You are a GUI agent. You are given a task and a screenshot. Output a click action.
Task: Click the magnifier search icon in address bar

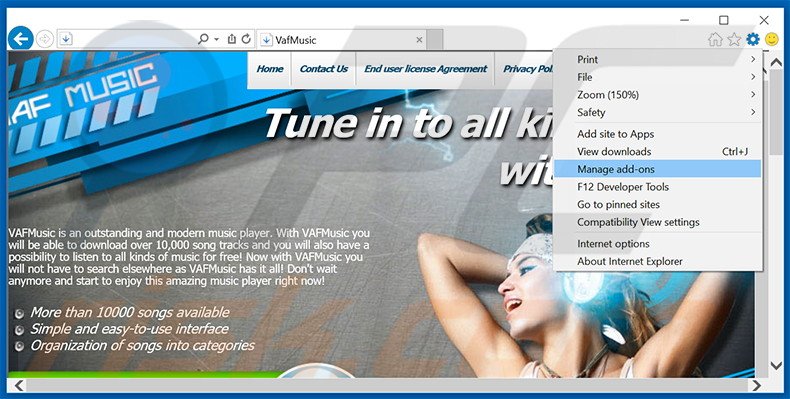203,39
